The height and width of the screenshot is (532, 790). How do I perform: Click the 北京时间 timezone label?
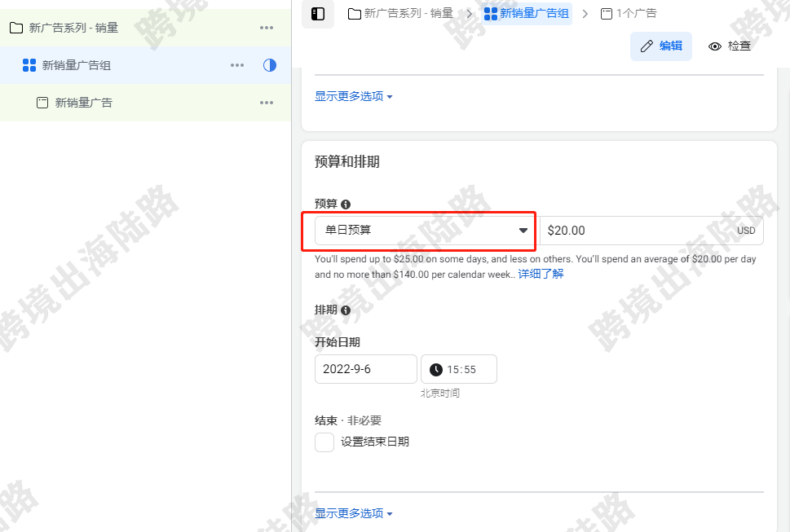(440, 393)
